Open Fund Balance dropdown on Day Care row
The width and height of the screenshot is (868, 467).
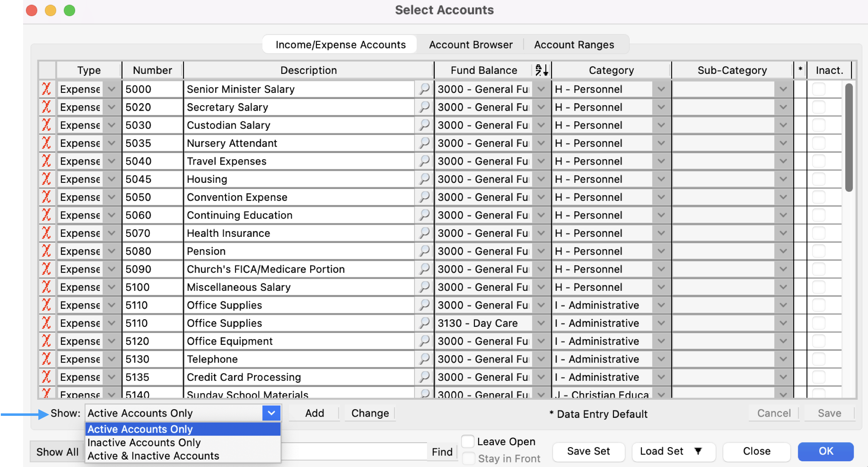click(541, 323)
